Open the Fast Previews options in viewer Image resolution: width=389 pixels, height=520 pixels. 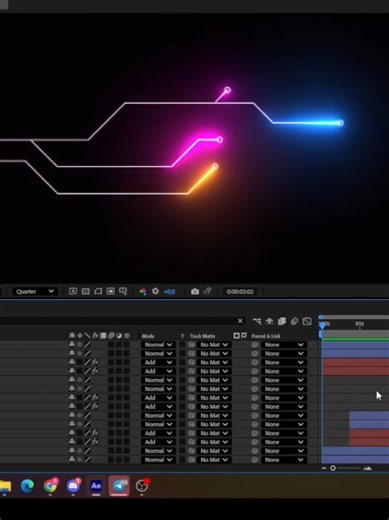73,291
